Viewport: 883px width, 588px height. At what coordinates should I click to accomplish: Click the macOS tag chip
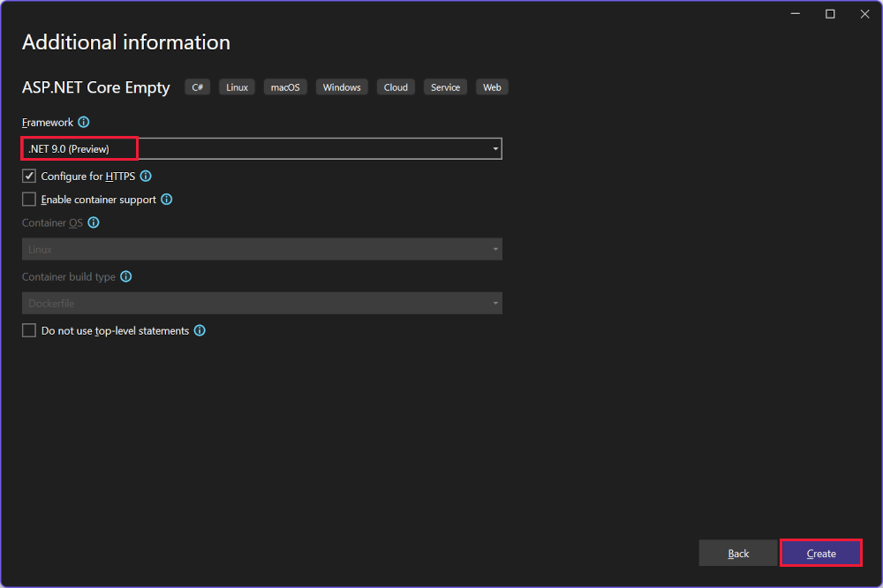click(x=285, y=87)
